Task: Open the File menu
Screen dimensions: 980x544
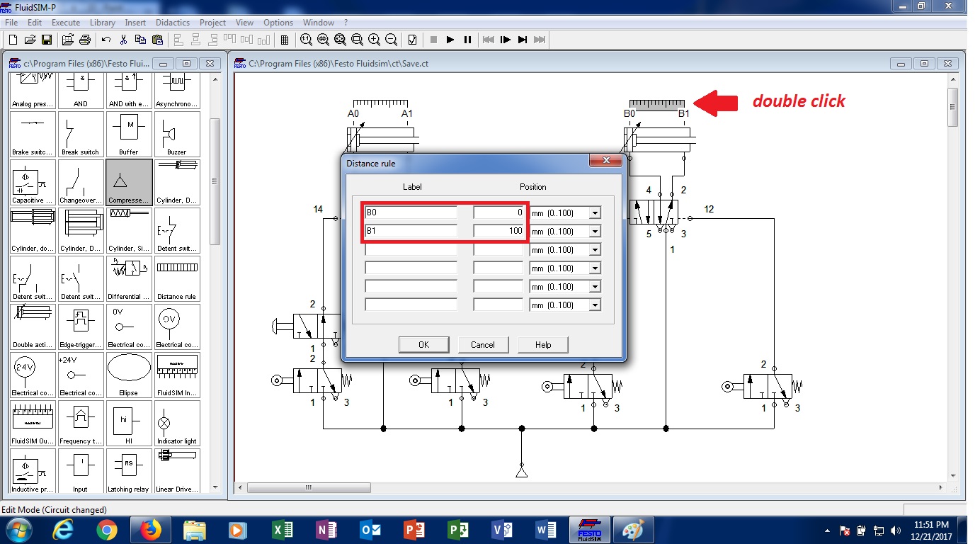Action: click(11, 23)
